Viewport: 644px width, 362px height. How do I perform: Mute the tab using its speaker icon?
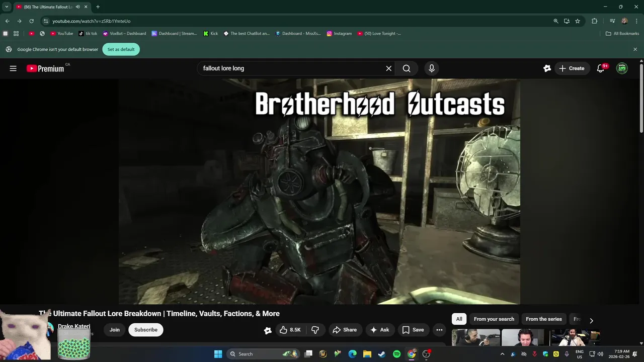(78, 7)
